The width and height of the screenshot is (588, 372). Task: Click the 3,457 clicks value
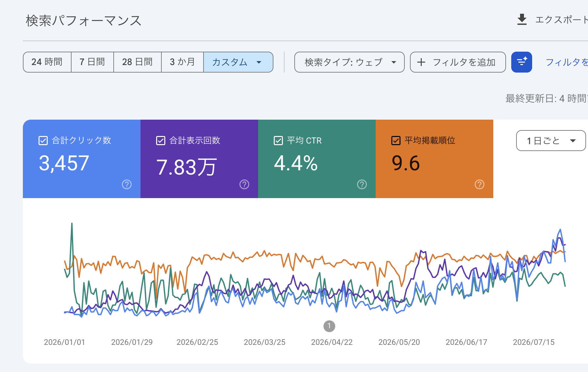pyautogui.click(x=64, y=163)
